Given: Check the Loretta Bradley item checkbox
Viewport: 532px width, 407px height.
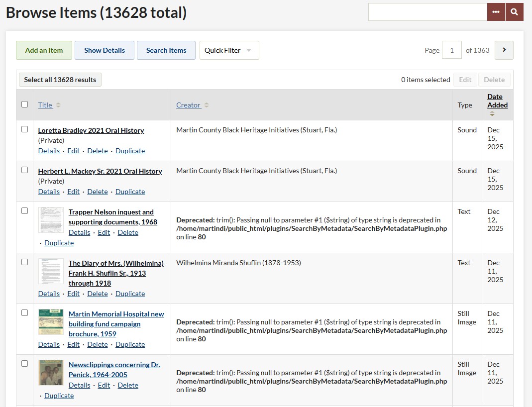Looking at the screenshot, I should pyautogui.click(x=25, y=129).
